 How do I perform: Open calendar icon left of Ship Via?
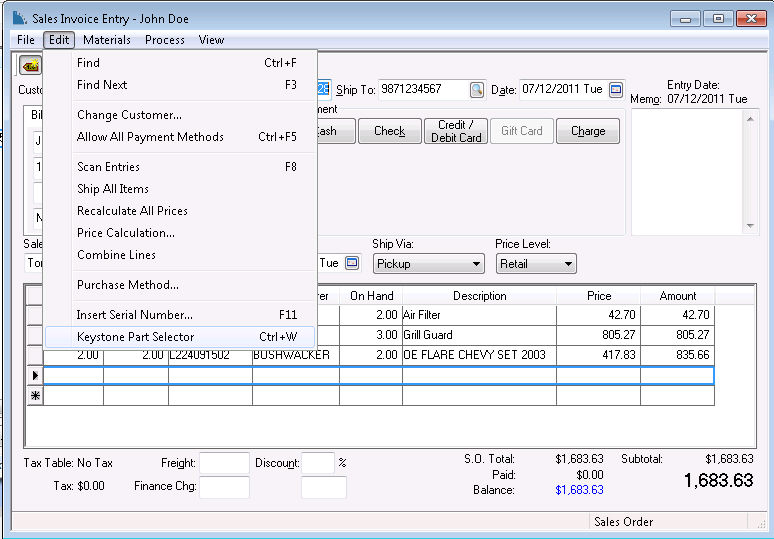click(x=352, y=263)
